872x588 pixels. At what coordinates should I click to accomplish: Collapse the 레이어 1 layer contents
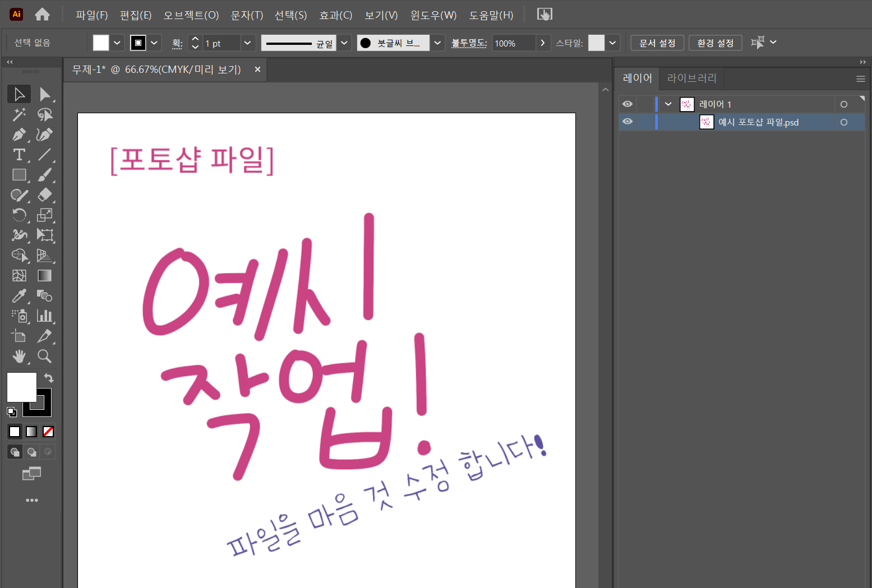click(667, 104)
